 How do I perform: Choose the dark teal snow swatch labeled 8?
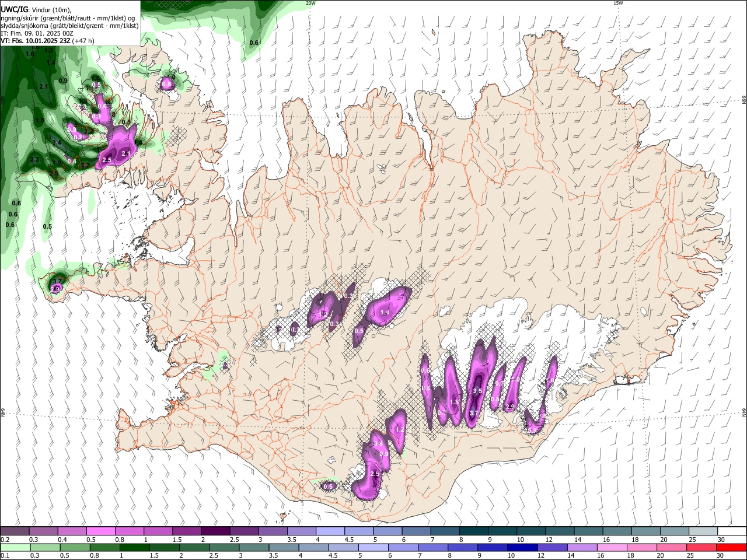pyautogui.click(x=474, y=531)
